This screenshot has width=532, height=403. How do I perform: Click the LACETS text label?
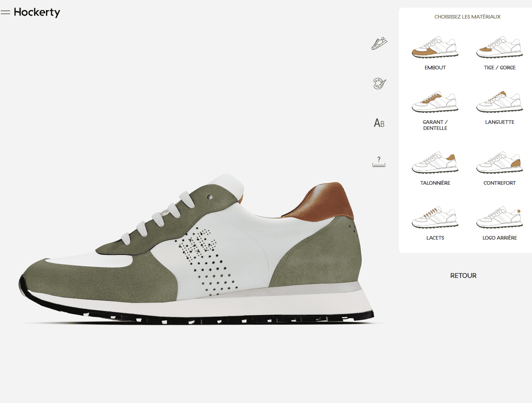(x=435, y=238)
